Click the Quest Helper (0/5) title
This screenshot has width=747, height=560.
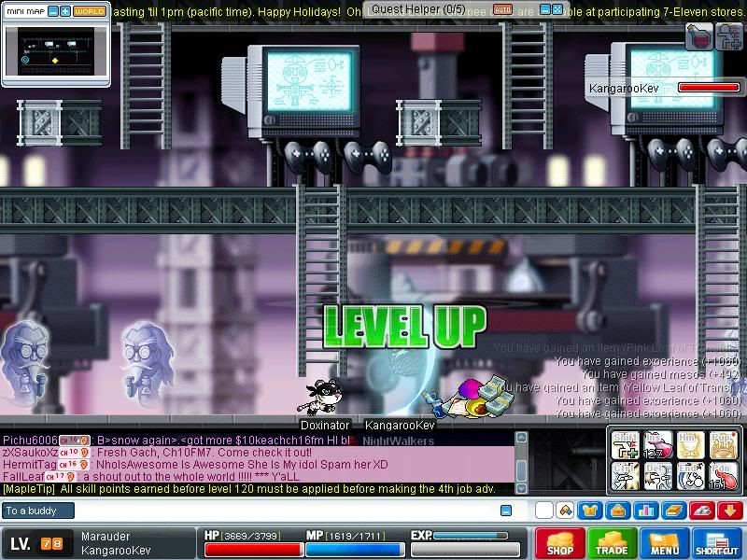418,9
